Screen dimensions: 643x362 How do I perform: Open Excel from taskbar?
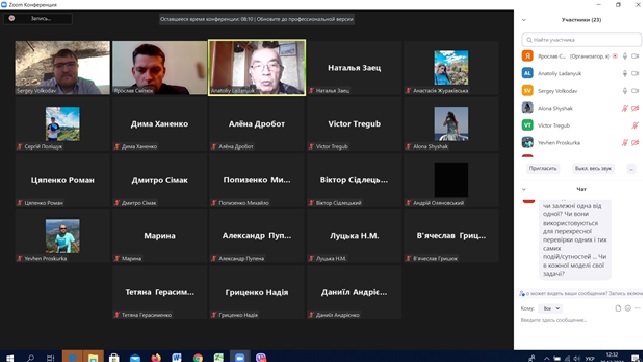coord(219,357)
